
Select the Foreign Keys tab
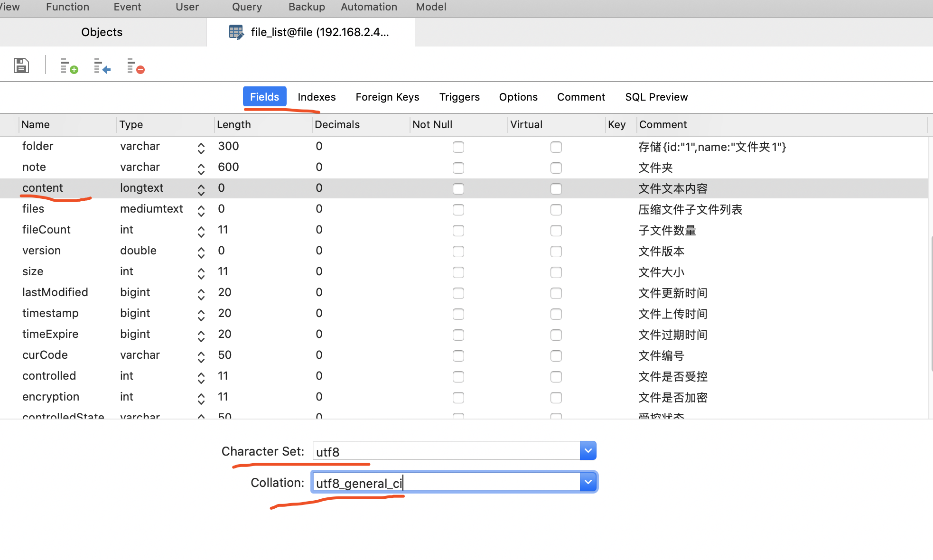387,97
